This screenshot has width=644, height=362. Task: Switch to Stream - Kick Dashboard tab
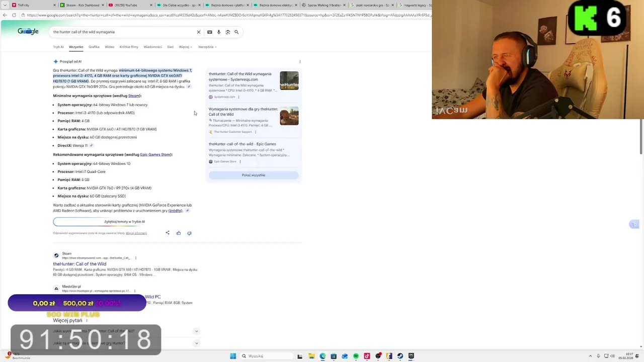click(80, 5)
